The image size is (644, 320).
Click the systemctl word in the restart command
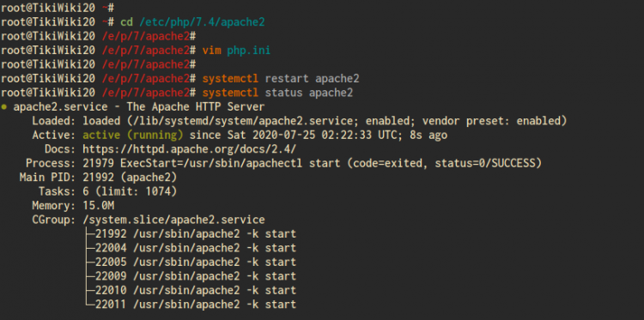click(230, 79)
